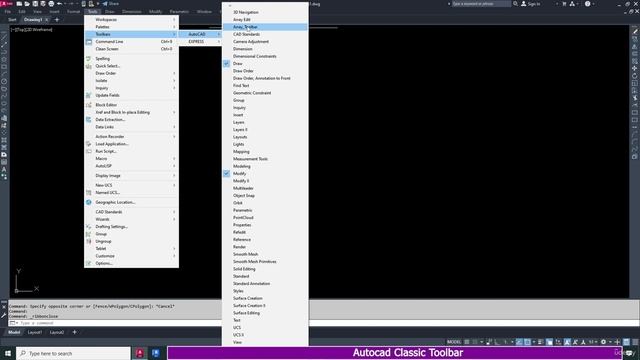Select Run Script menu entry

click(131, 151)
